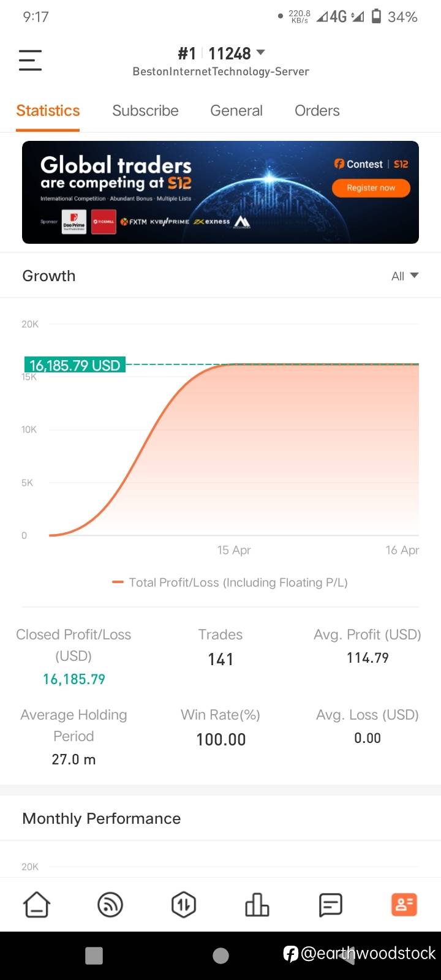Screen dimensions: 441x980
Task: Tap the orange profile card icon
Action: point(404,904)
